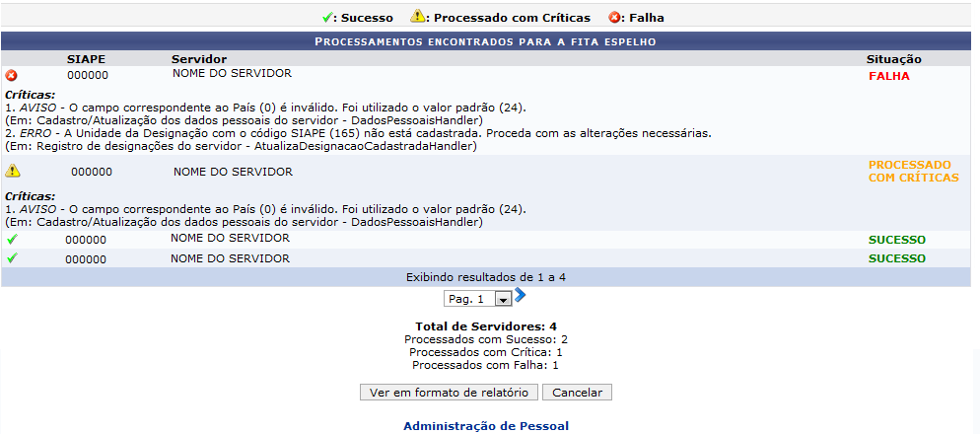980x434 pixels.
Task: Click the green checkmark in fourth server row
Action: click(11, 257)
